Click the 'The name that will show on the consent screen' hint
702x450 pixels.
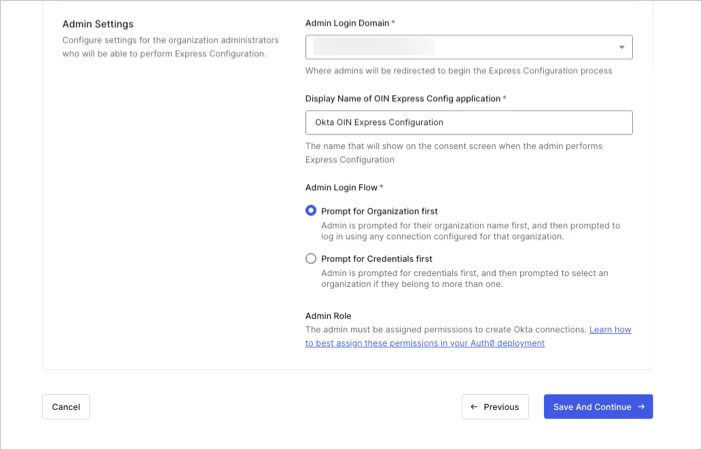[x=454, y=153]
